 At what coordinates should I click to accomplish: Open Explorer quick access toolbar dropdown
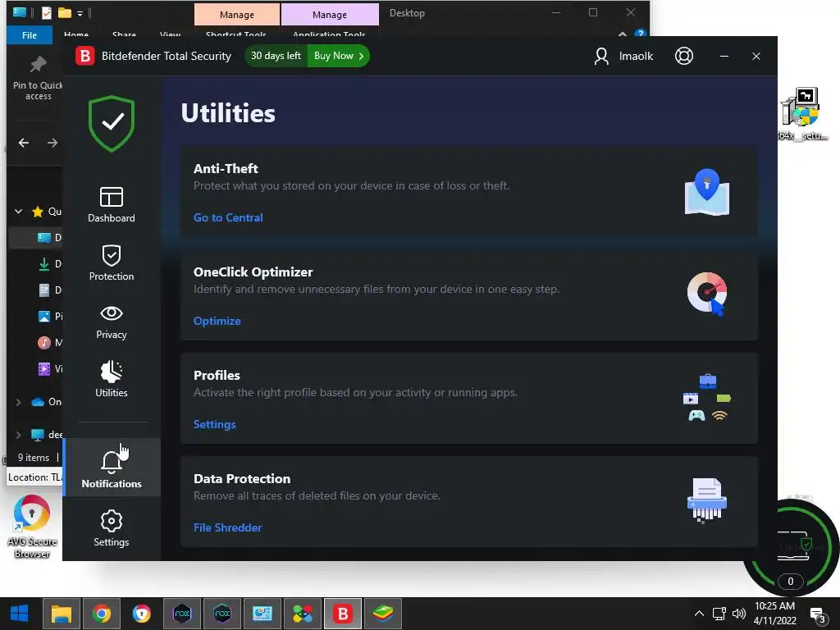pos(80,13)
